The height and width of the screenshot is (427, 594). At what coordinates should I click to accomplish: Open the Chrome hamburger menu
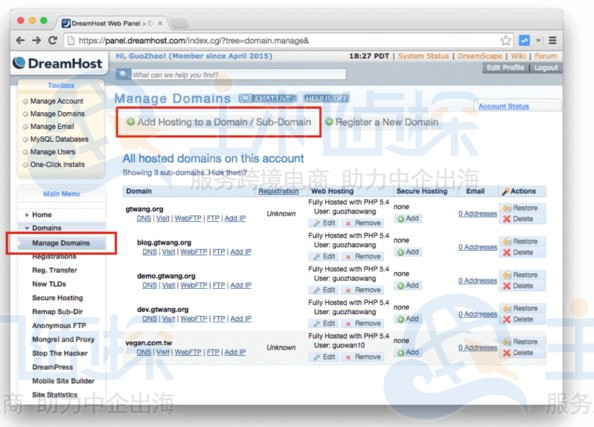coord(552,40)
